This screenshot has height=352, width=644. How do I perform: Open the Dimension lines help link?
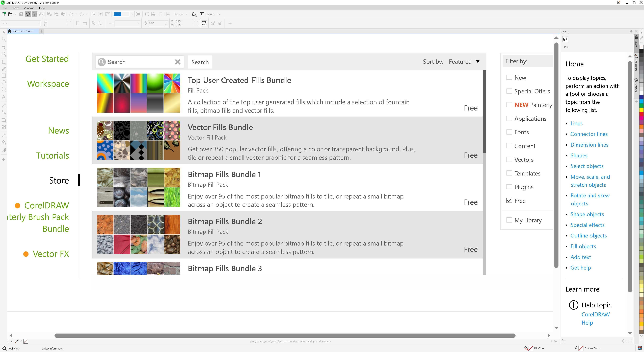click(x=589, y=145)
